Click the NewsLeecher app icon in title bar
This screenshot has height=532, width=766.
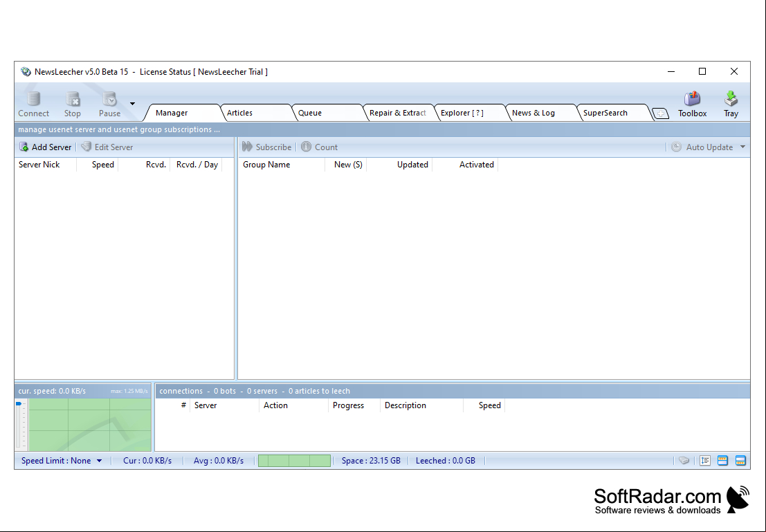26,72
